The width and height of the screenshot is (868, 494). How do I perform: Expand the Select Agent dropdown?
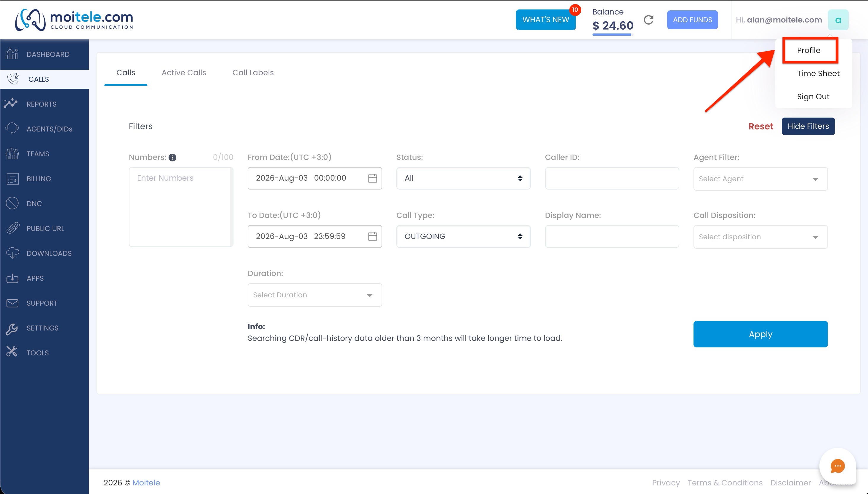coord(760,179)
